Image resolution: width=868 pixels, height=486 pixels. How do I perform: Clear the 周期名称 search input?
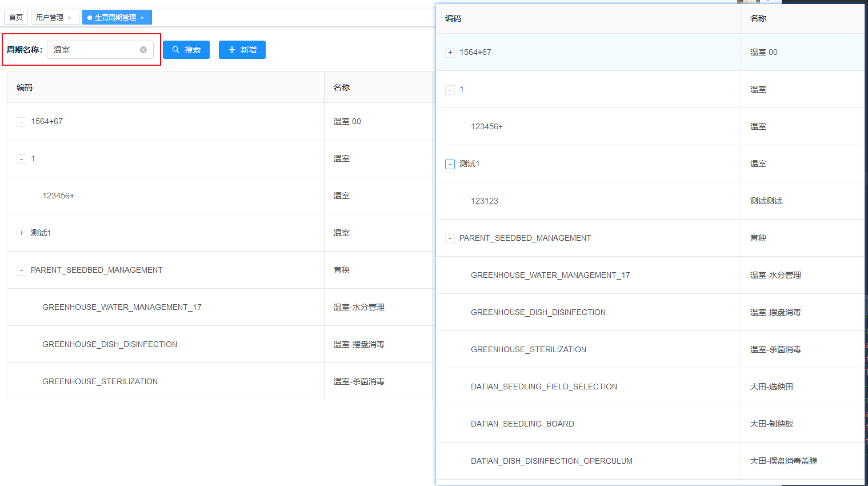click(x=143, y=50)
